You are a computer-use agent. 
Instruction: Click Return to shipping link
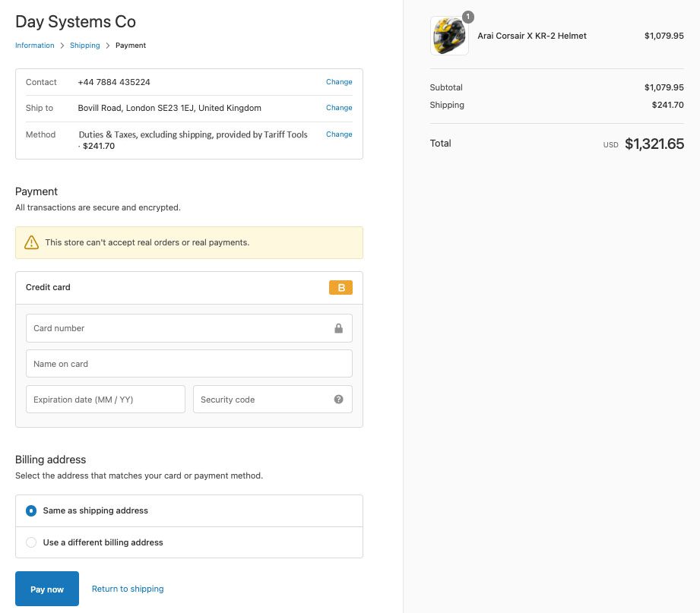[x=128, y=589]
